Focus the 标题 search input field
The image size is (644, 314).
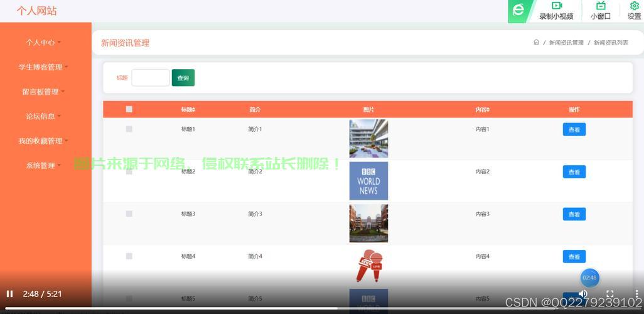150,78
